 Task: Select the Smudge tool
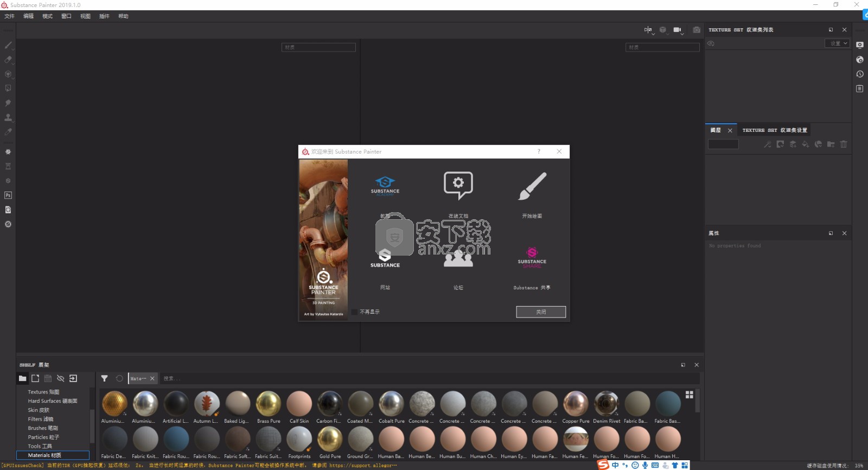8,103
